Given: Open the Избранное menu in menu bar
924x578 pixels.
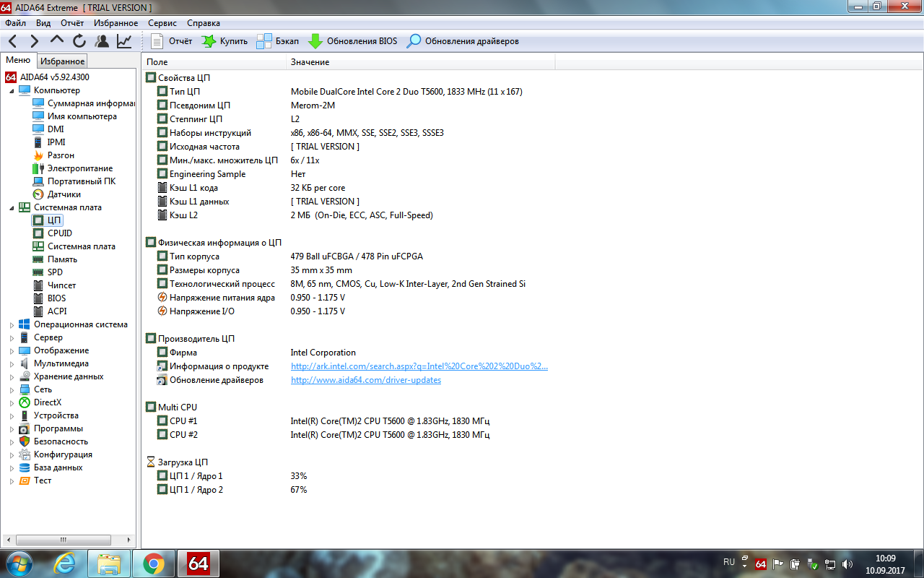Looking at the screenshot, I should point(115,23).
